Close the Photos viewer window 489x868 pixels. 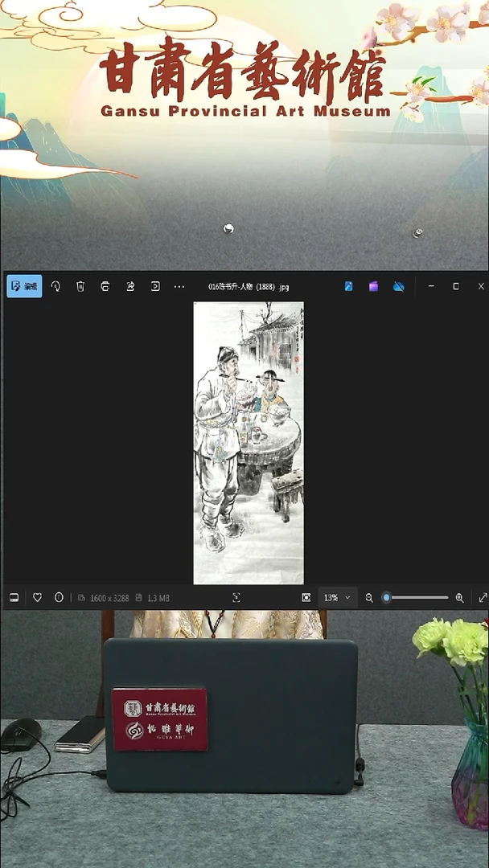[x=481, y=286]
